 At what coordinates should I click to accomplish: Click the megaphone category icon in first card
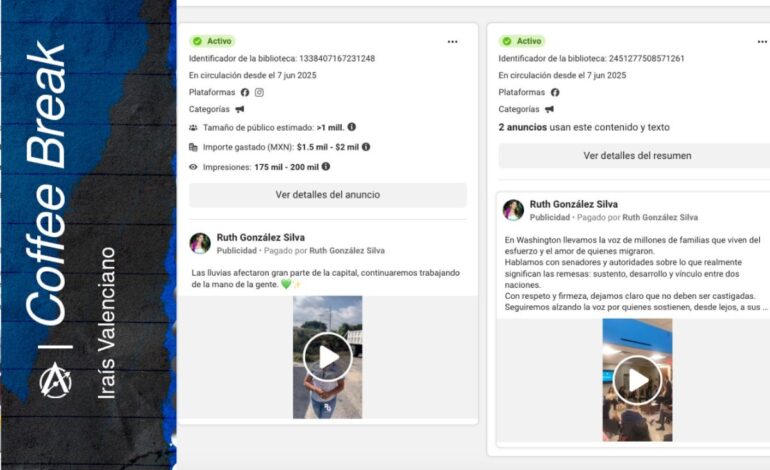[240, 109]
